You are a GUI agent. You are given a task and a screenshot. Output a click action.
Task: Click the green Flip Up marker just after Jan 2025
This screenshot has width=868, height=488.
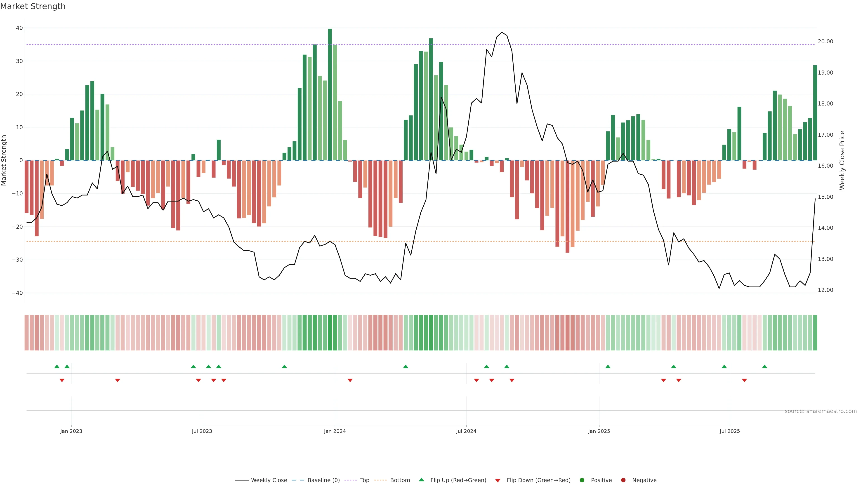tap(608, 366)
